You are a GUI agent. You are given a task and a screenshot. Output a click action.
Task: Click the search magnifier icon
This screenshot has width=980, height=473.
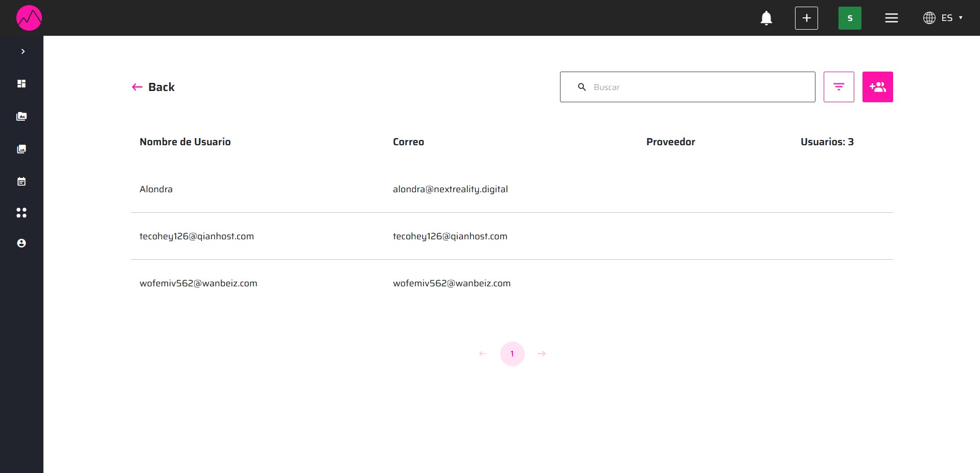tap(582, 87)
